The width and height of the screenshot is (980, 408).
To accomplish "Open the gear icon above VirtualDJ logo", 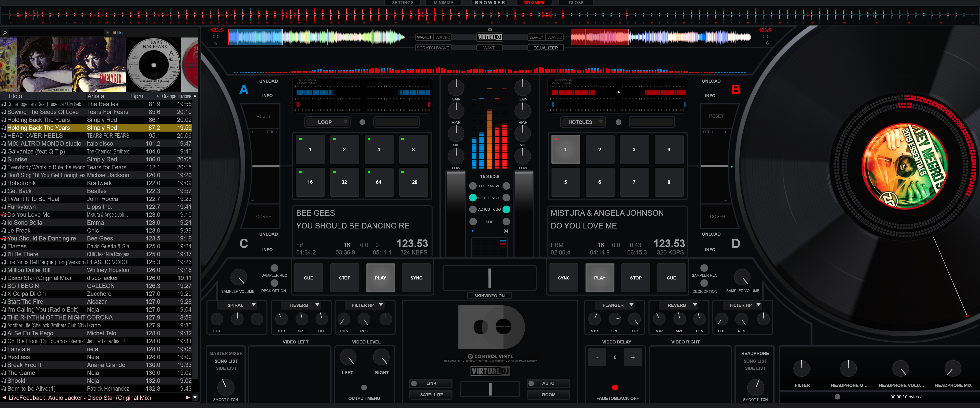I will point(490,29).
